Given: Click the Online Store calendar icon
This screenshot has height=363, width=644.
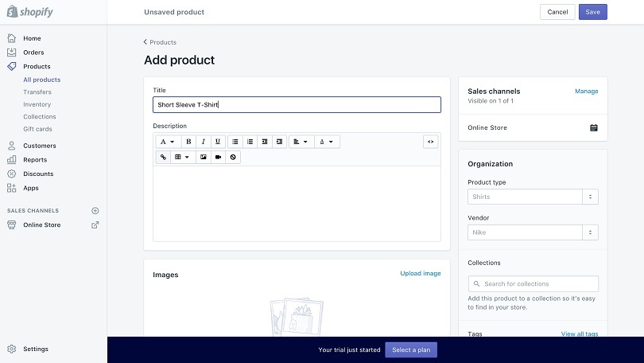Looking at the screenshot, I should (594, 128).
